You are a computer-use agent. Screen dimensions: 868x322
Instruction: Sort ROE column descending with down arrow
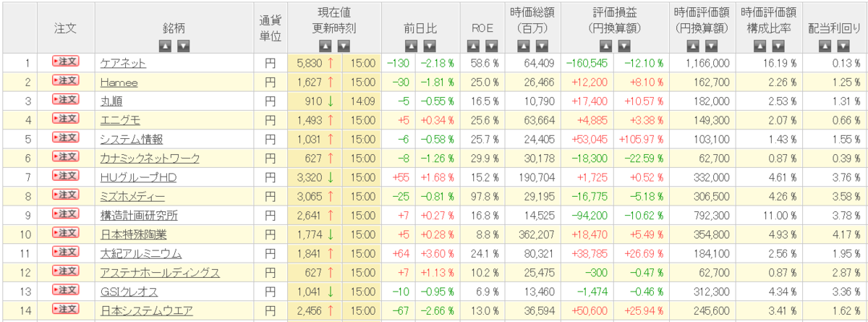click(x=491, y=46)
